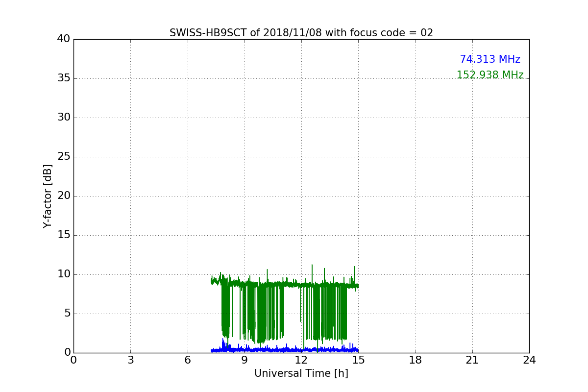Screen dimensions: 588x392
Task: Click the x-axis tick label 12
Action: tap(301, 360)
